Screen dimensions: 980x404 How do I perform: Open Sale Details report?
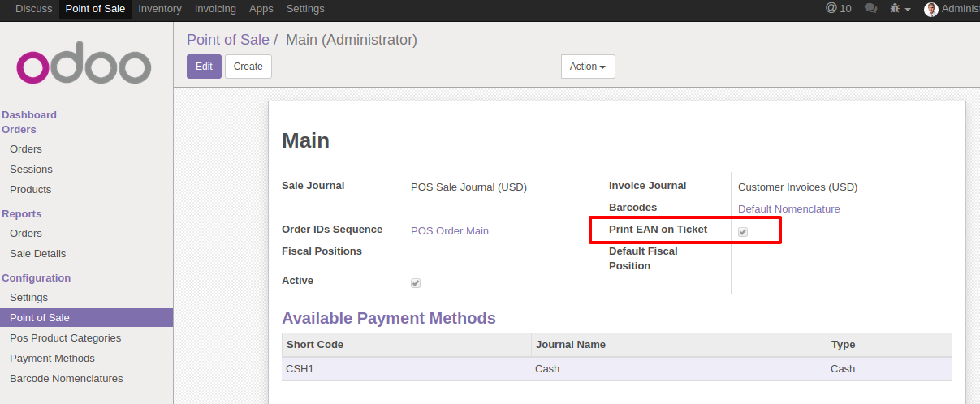38,254
